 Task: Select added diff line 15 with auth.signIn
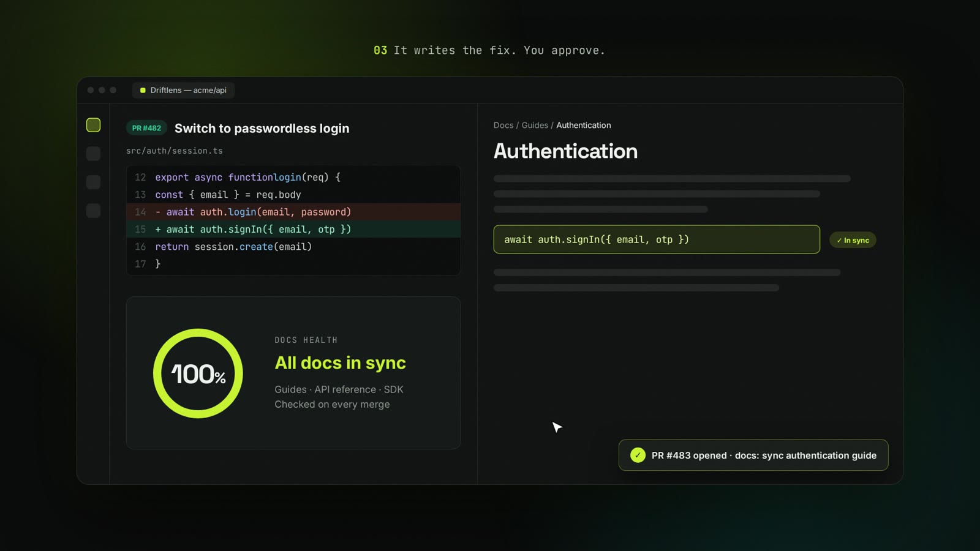pos(293,229)
